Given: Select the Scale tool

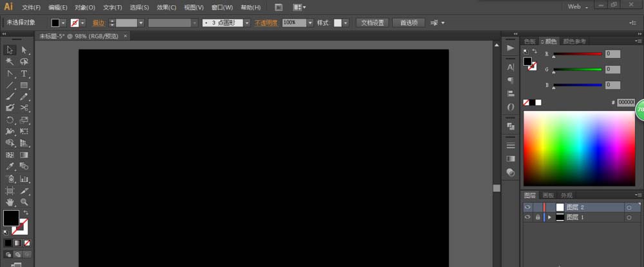Looking at the screenshot, I should (24, 120).
